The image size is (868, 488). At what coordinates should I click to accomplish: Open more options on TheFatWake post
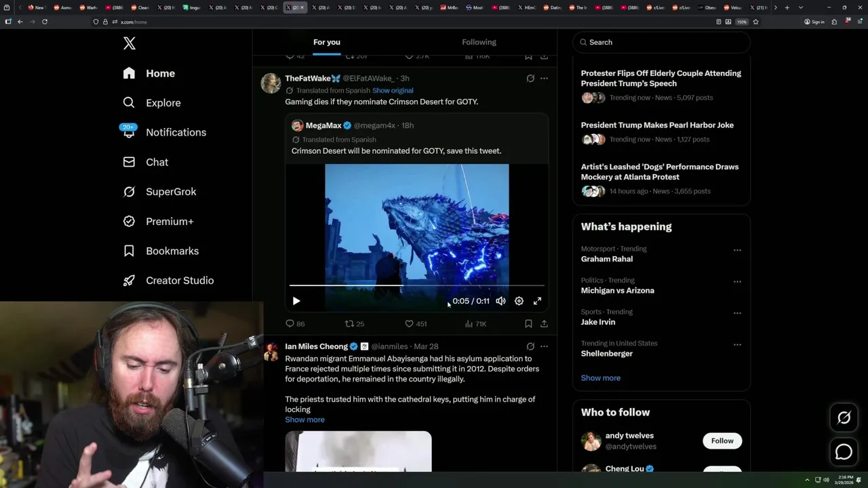coord(544,79)
